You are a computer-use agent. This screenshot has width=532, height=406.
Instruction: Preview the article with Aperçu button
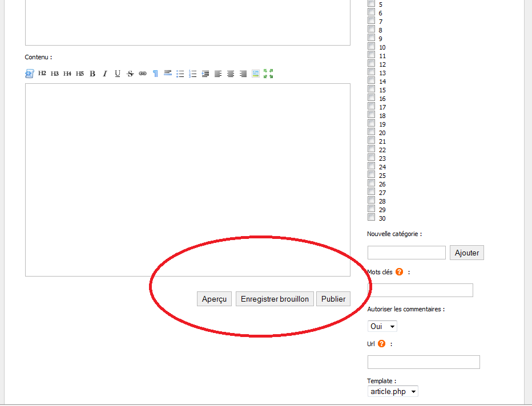coord(215,299)
